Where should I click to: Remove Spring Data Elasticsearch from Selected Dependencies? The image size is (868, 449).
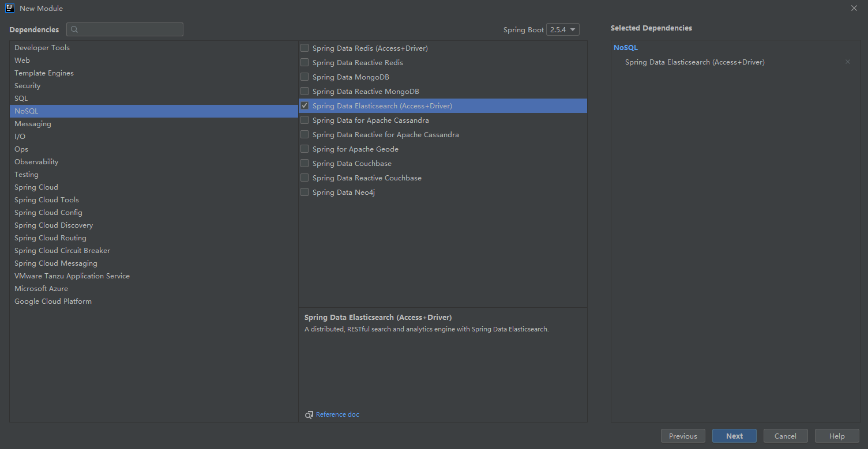(x=848, y=62)
